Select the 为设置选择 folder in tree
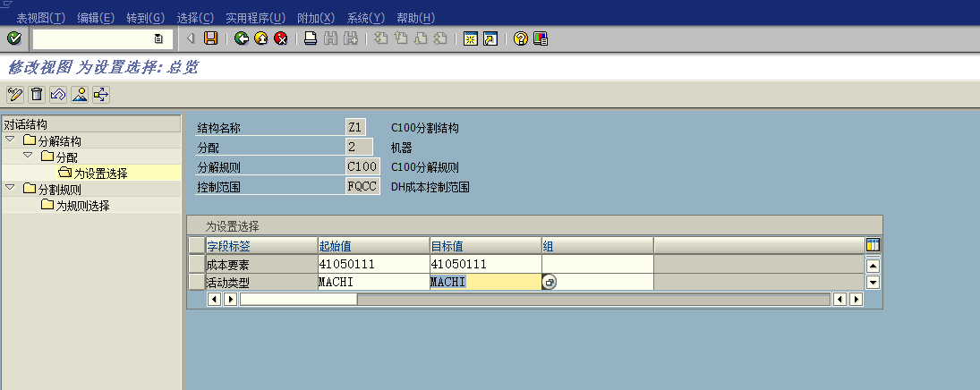This screenshot has width=980, height=390. pyautogui.click(x=93, y=174)
